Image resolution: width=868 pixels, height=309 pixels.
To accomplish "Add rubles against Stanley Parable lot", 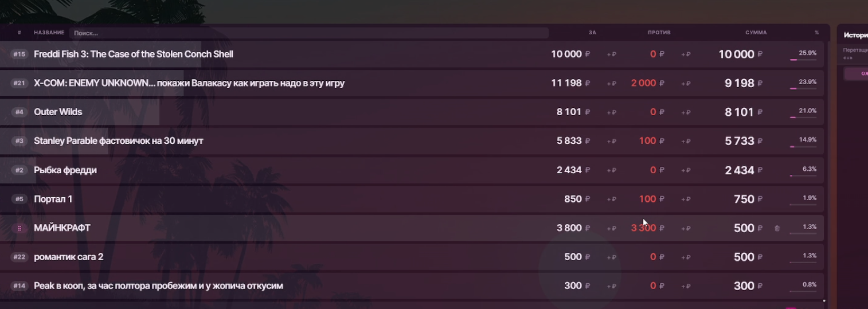I will tap(685, 142).
